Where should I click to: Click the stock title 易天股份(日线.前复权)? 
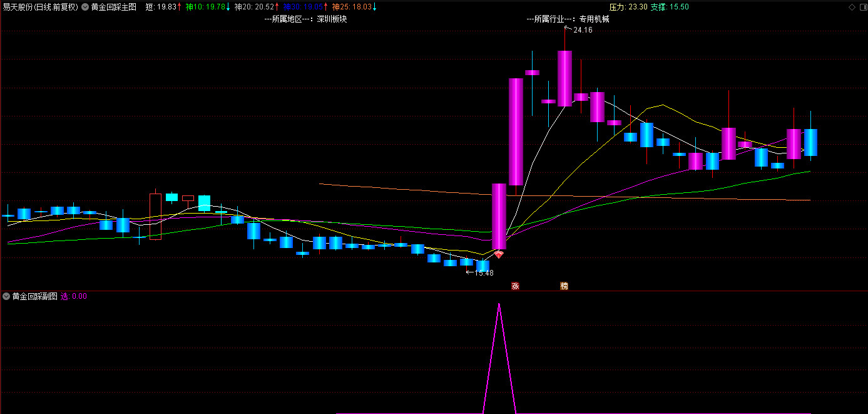(40, 7)
